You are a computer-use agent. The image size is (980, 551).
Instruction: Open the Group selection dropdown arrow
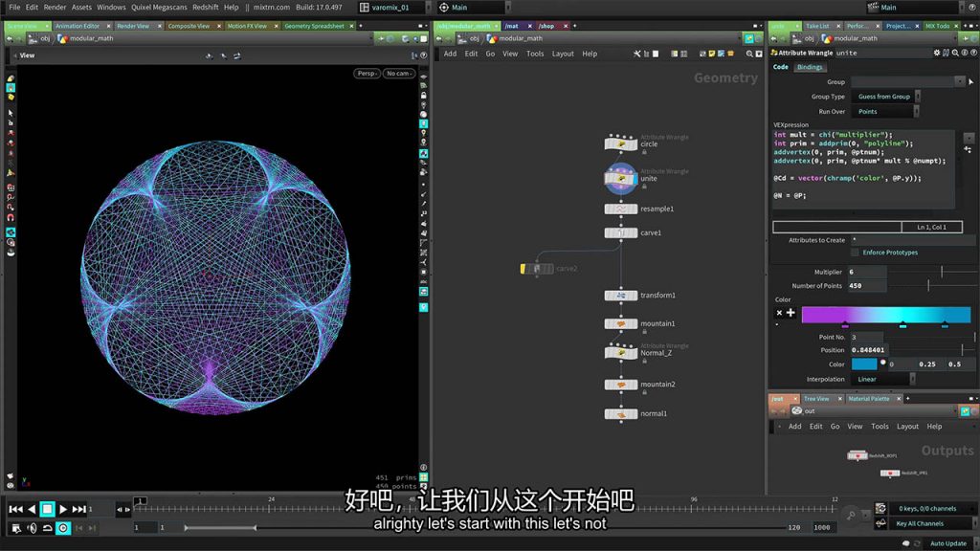960,81
